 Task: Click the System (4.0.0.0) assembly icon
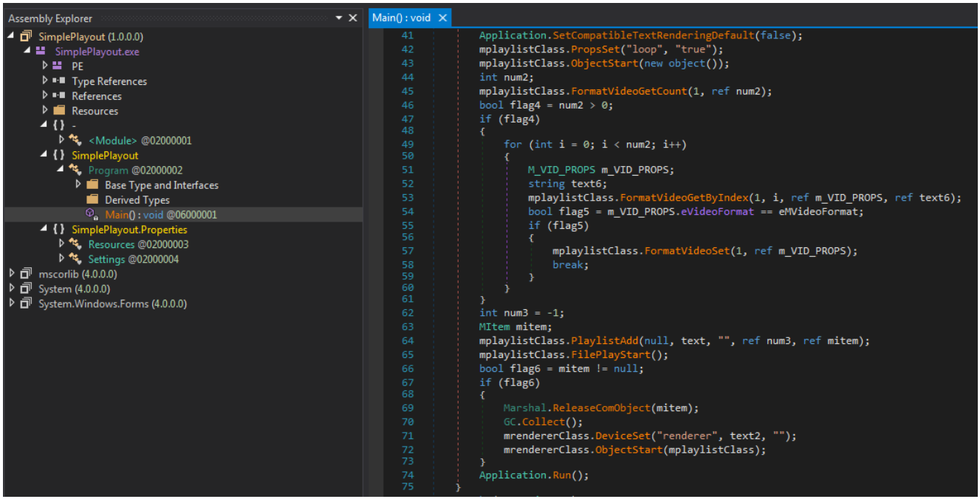point(27,289)
